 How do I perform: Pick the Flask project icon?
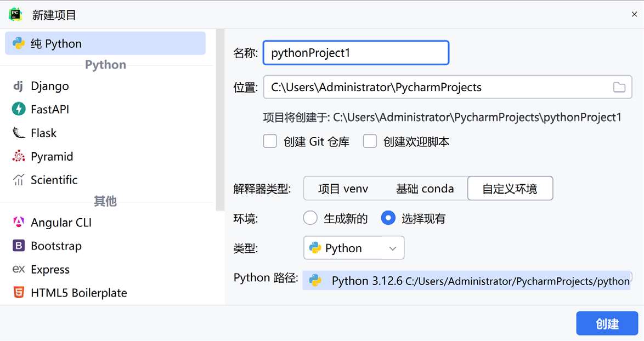19,133
